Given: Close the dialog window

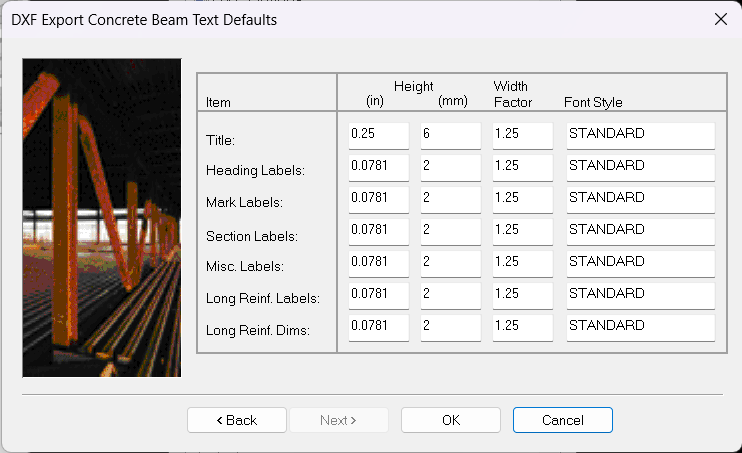Looking at the screenshot, I should (x=719, y=19).
